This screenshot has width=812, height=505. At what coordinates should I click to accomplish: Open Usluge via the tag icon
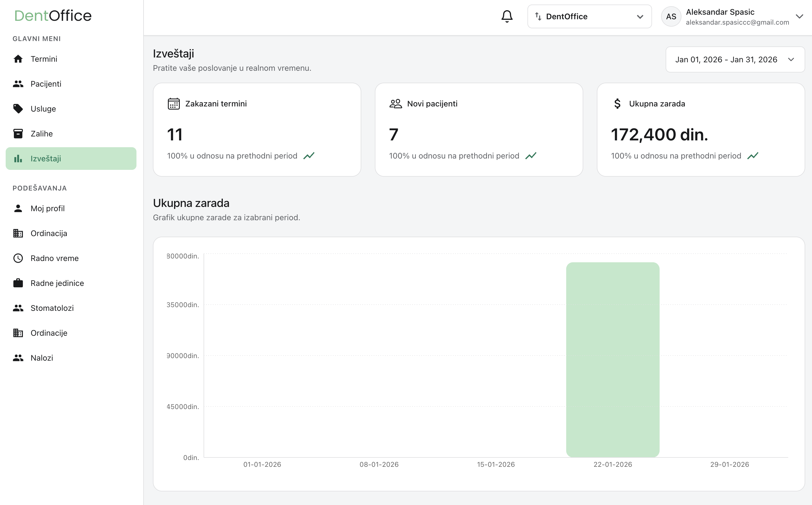click(18, 108)
